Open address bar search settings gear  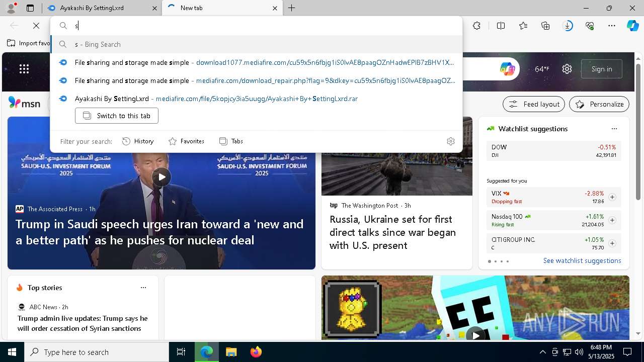click(x=451, y=141)
